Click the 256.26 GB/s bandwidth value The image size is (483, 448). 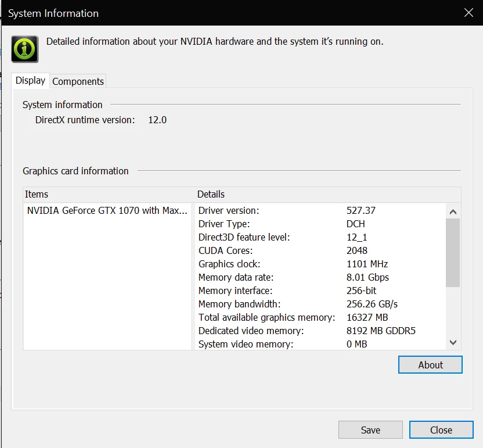tap(372, 304)
